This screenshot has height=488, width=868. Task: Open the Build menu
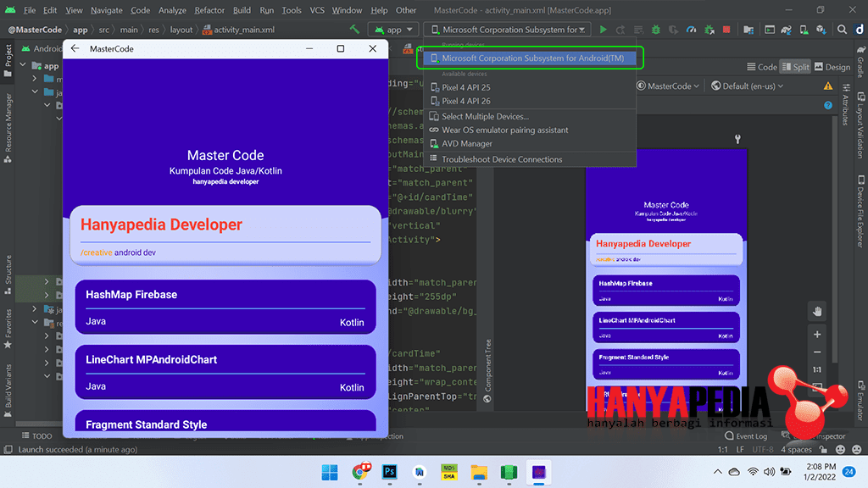[242, 10]
